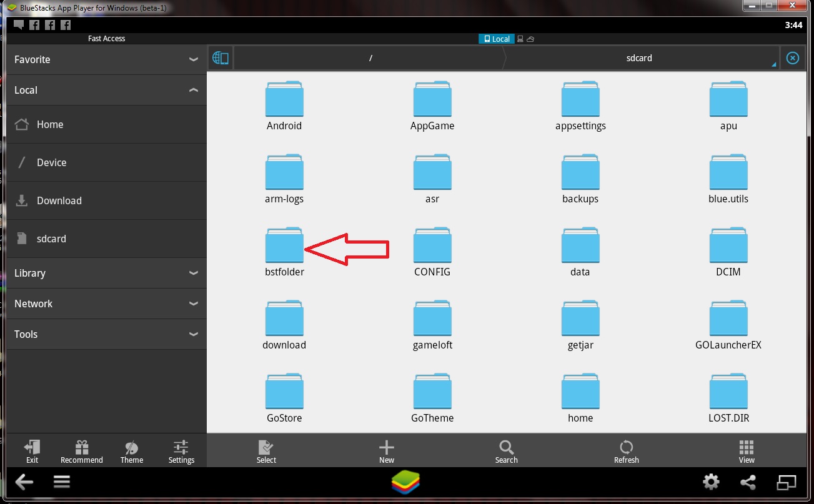The height and width of the screenshot is (504, 814).
Task: Open the message notification icon
Action: 19,25
